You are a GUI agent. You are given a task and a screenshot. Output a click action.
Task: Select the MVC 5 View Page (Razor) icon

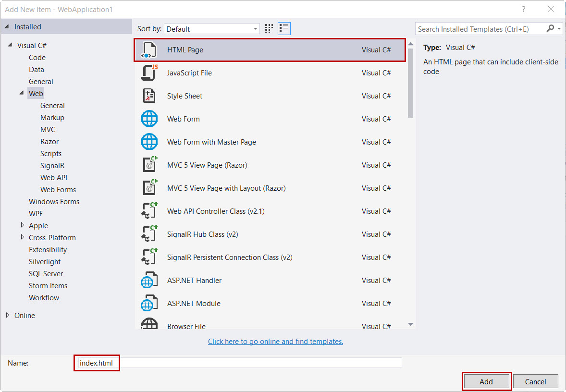[149, 165]
